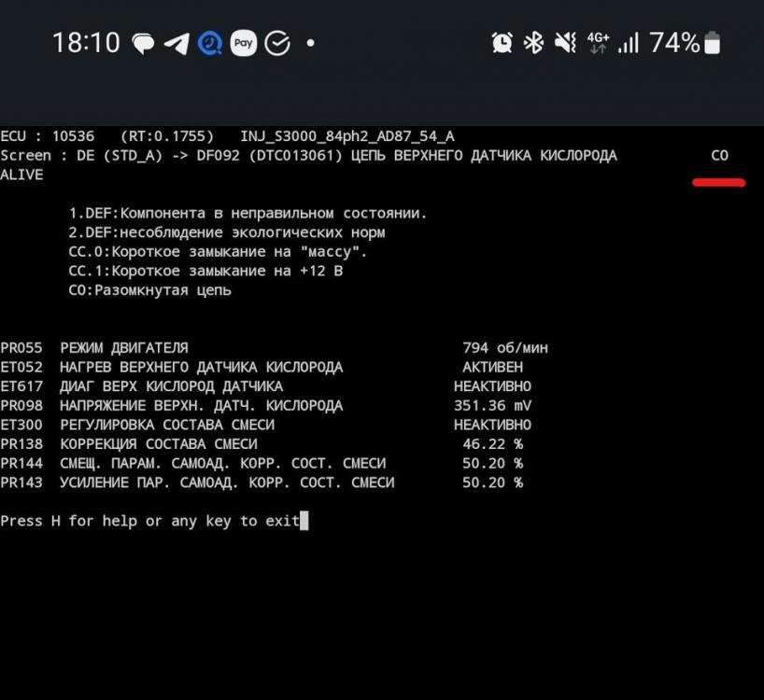The image size is (764, 700).
Task: Tap the Pay notification icon
Action: [244, 43]
